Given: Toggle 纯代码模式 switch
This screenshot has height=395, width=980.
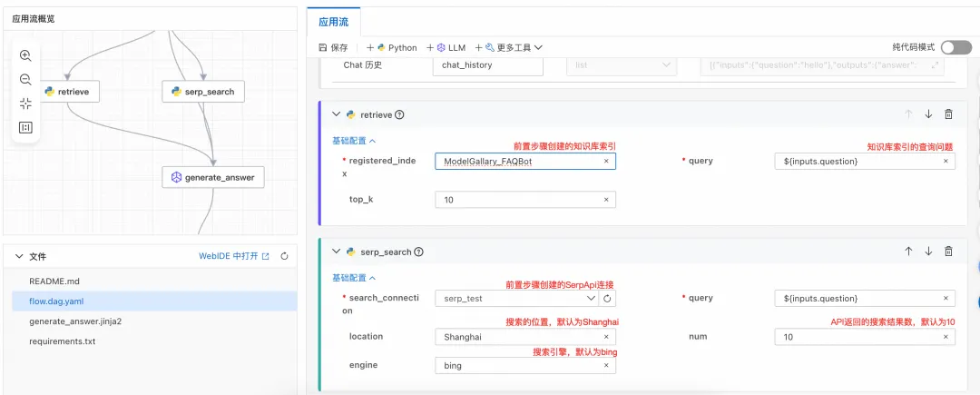Looking at the screenshot, I should pos(956,47).
